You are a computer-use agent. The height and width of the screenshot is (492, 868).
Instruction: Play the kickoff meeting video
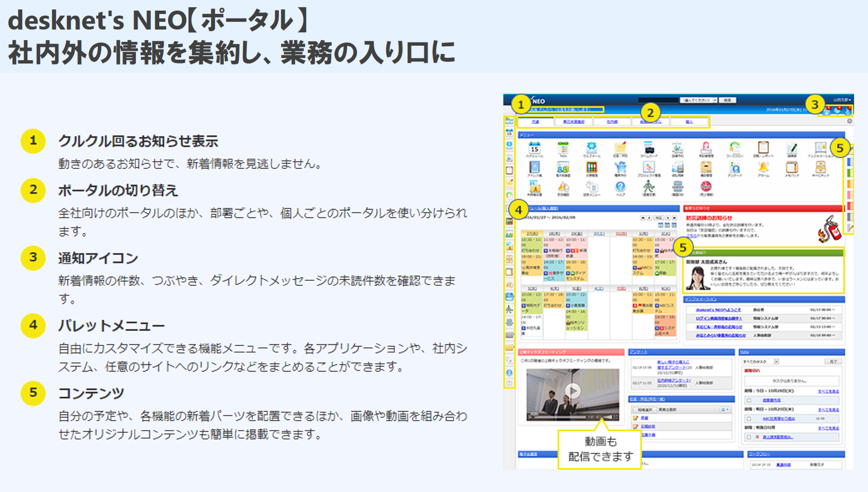(573, 391)
